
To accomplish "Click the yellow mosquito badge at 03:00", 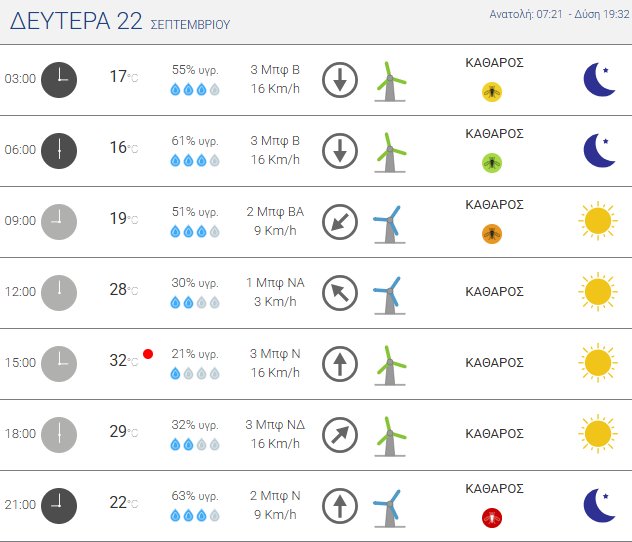I will pyautogui.click(x=491, y=91).
